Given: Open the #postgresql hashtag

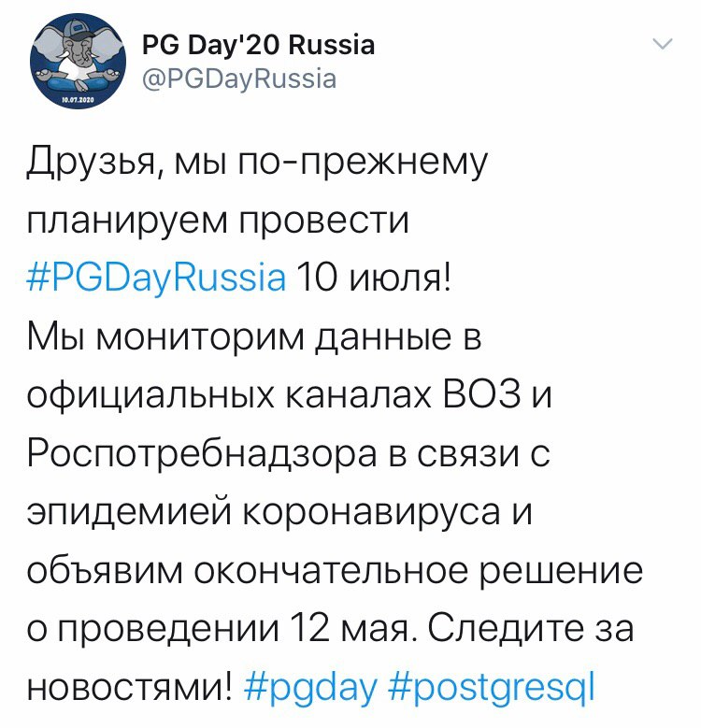Looking at the screenshot, I should point(492,689).
